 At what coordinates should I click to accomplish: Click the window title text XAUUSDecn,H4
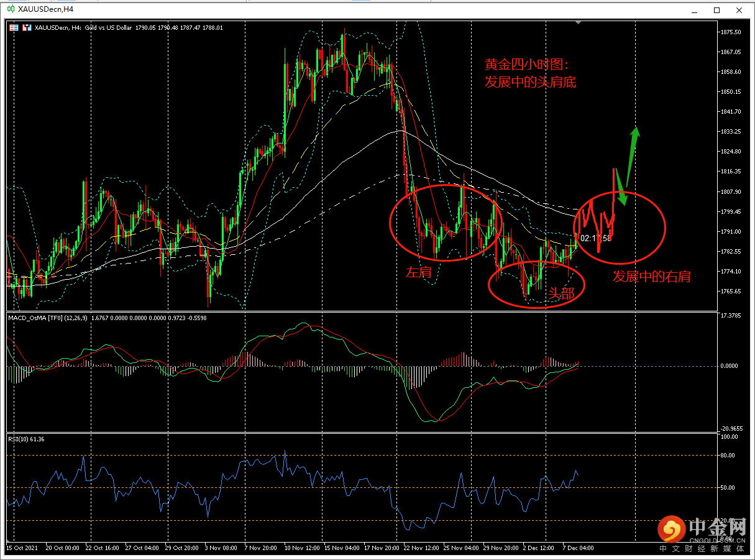45,10
